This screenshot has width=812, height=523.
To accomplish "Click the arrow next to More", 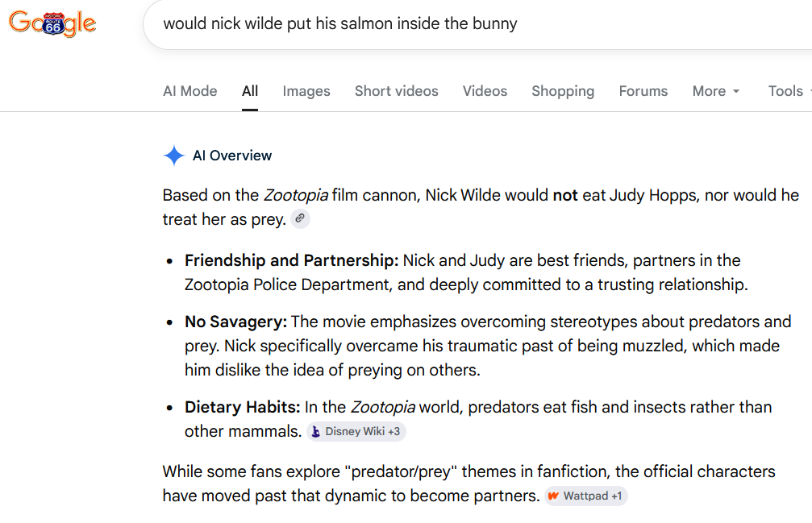I will [x=736, y=92].
